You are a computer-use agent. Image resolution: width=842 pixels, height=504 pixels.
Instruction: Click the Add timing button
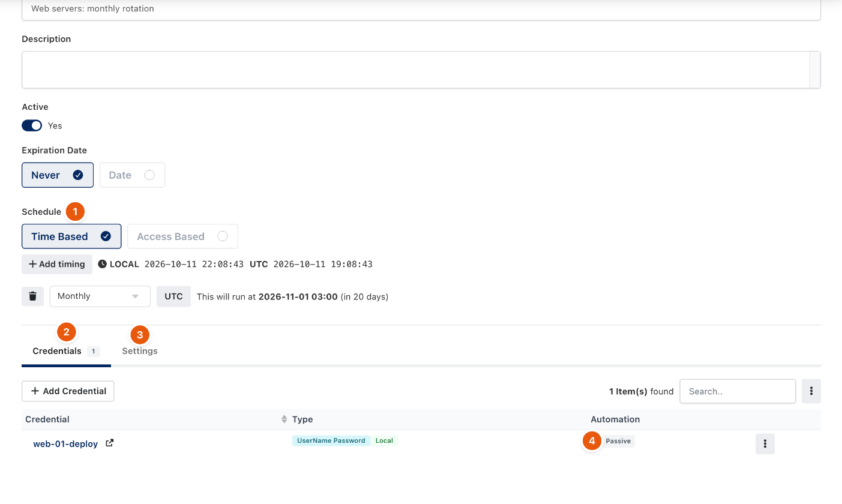tap(57, 264)
